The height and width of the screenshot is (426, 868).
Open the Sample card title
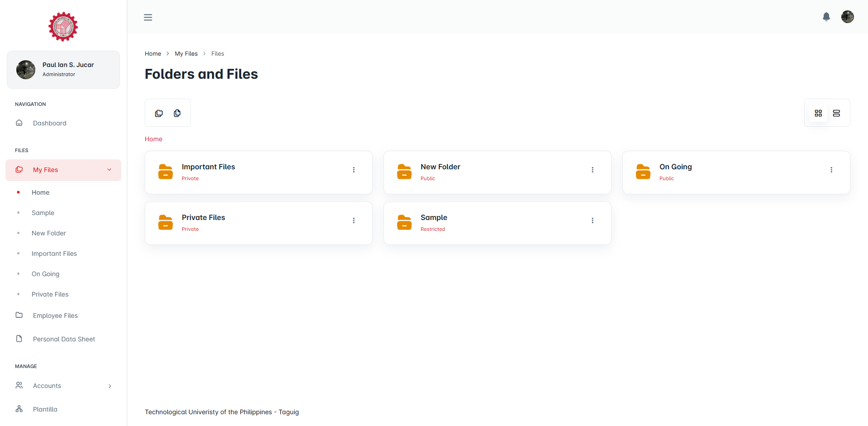(434, 217)
